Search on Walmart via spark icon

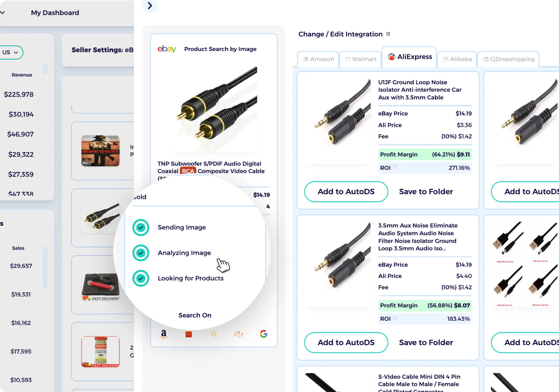pos(214,334)
